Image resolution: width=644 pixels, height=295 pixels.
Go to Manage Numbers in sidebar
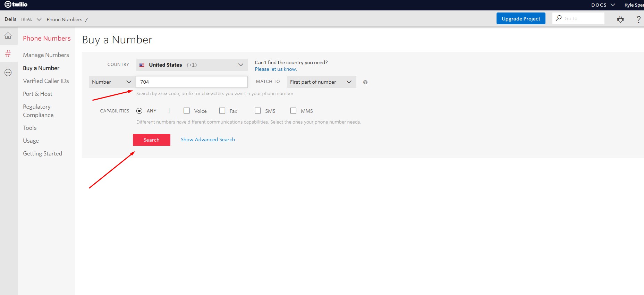point(46,55)
